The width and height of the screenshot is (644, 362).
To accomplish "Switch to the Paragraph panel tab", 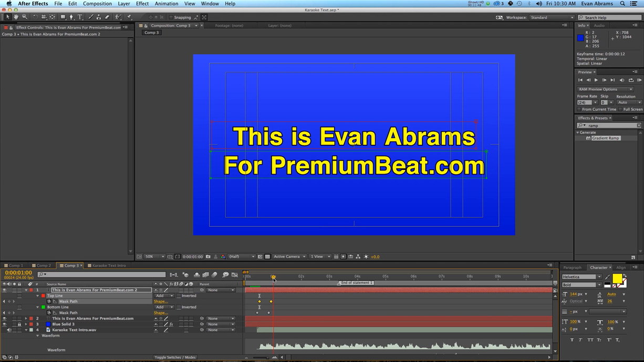I will pyautogui.click(x=573, y=268).
